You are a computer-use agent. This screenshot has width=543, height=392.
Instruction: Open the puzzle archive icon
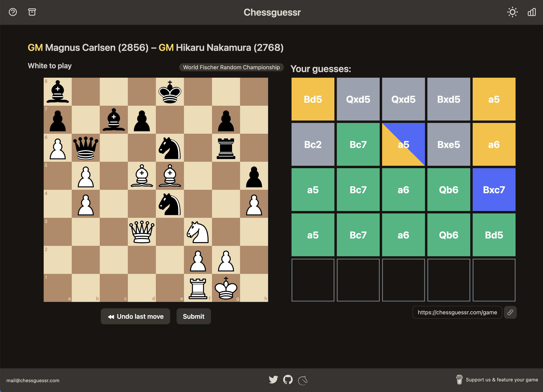tap(32, 12)
